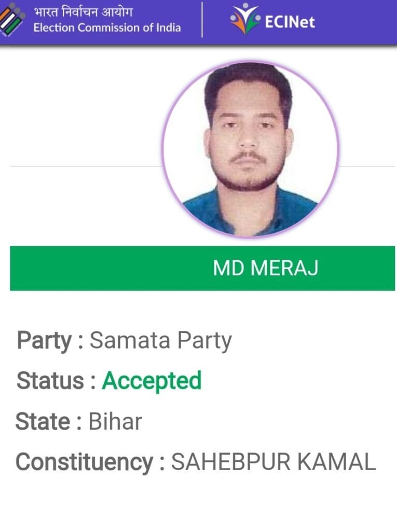This screenshot has height=532, width=397.
Task: Select the Bihar state value
Action: (115, 421)
